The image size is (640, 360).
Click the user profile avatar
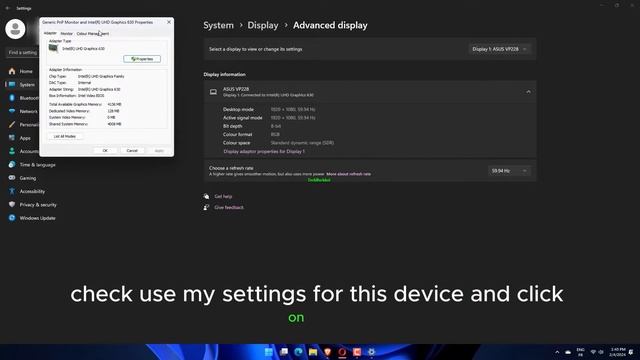point(16,29)
